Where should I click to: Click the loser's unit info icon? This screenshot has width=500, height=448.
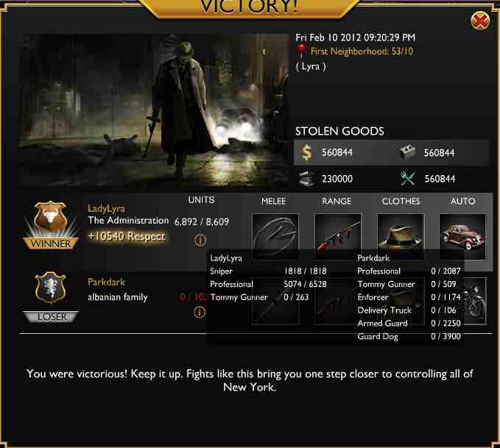click(200, 312)
